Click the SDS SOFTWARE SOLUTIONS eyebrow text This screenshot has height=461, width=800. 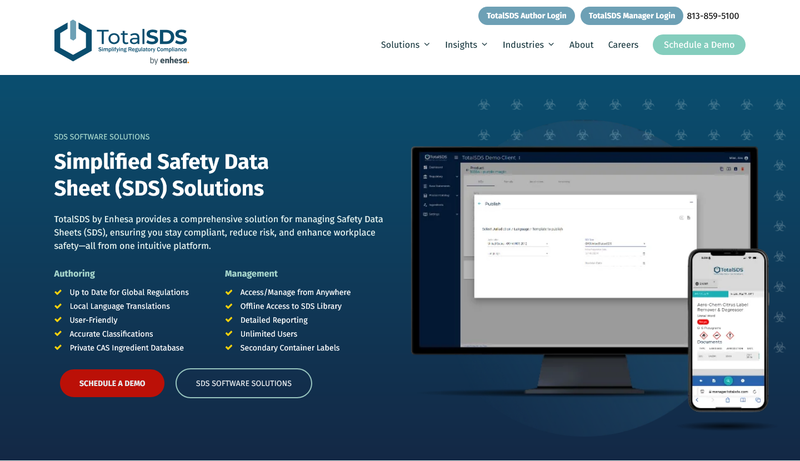pyautogui.click(x=102, y=137)
